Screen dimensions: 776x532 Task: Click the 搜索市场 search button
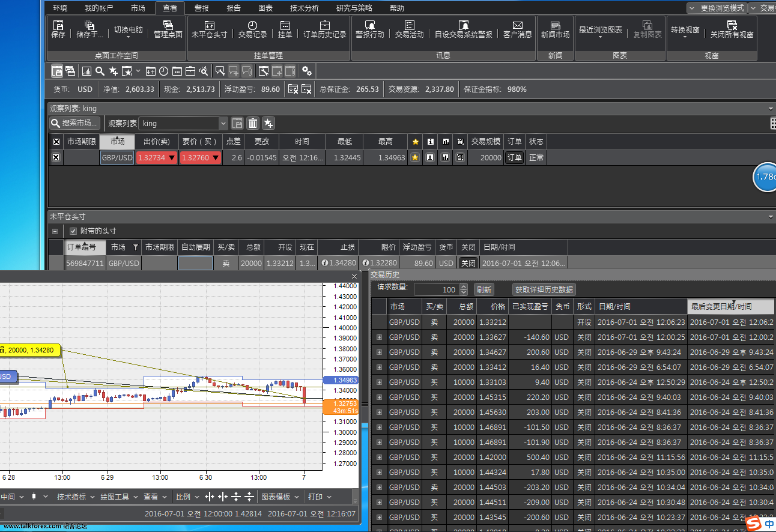[x=74, y=123]
